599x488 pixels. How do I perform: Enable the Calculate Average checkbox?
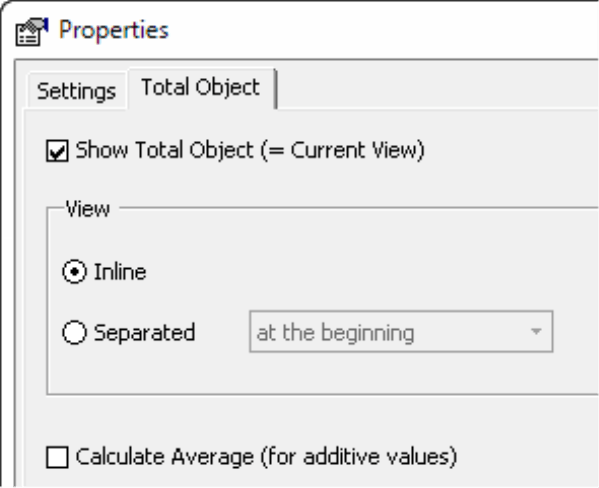pos(57,457)
